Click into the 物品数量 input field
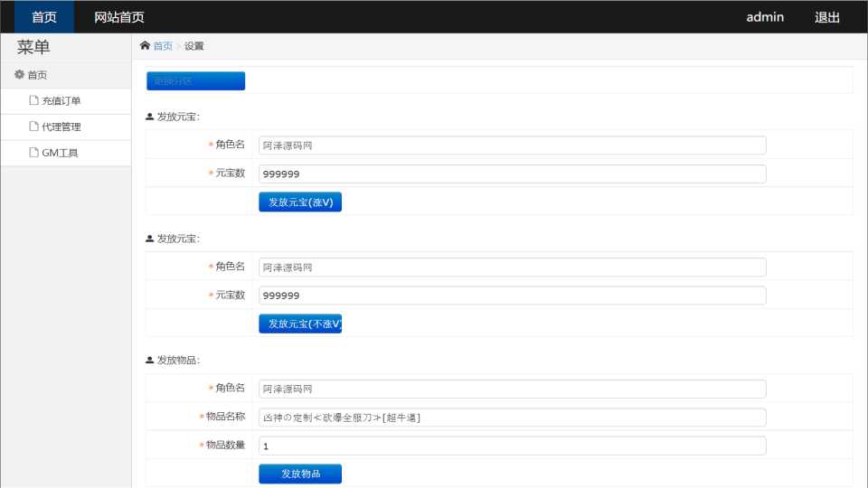 coord(512,446)
